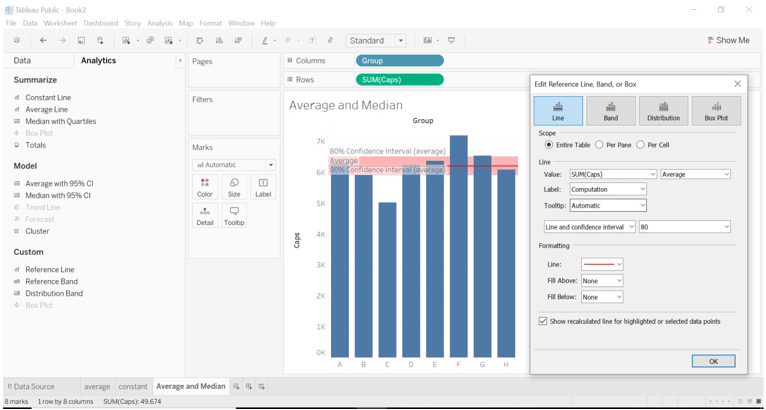Click the Label mark property

coord(263,187)
